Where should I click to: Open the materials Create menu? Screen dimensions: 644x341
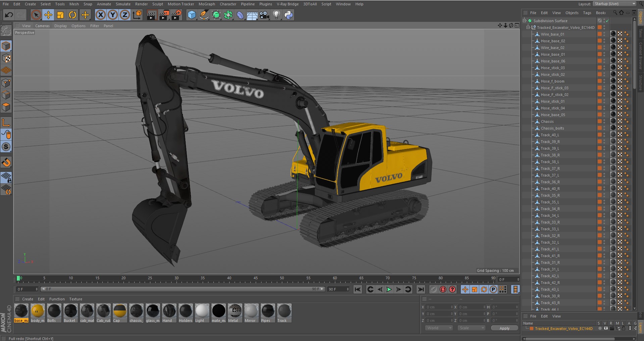[28, 299]
